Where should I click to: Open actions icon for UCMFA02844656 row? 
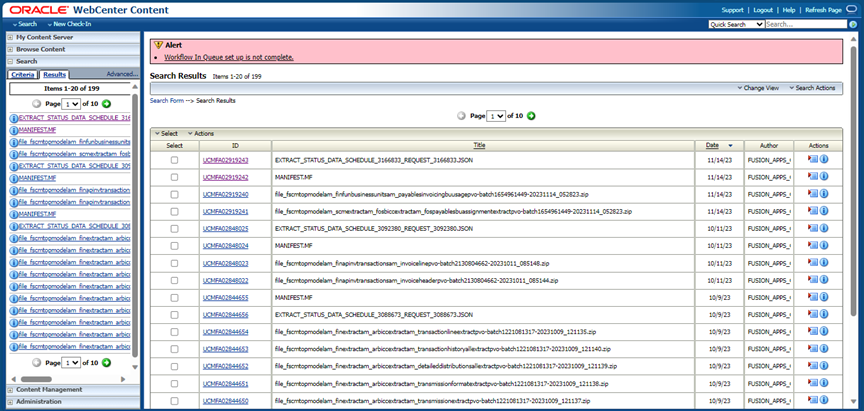[x=813, y=314]
